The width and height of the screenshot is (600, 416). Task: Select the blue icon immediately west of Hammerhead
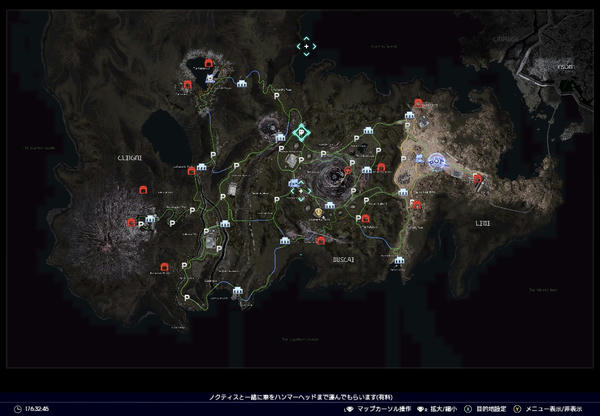[420, 159]
